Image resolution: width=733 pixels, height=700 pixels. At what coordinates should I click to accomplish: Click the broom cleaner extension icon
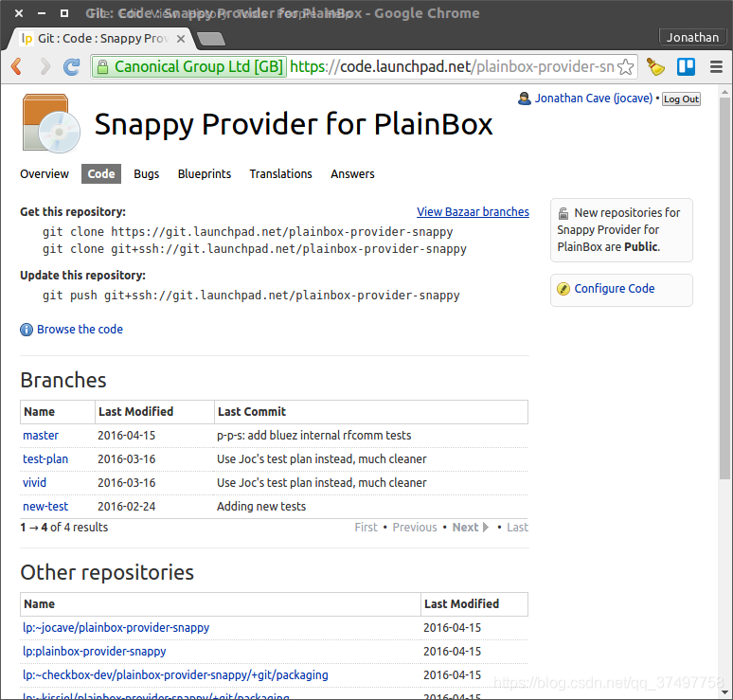tap(655, 67)
